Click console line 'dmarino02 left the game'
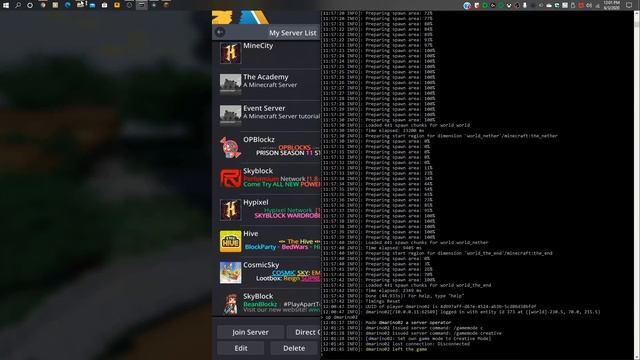 (396, 349)
